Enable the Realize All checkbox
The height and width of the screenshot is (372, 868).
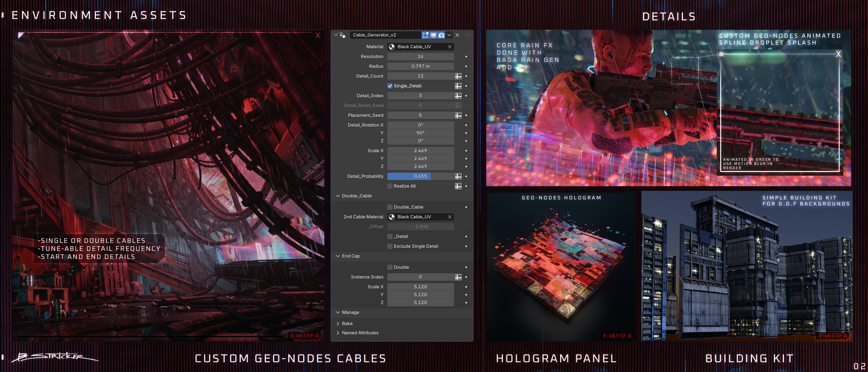390,186
